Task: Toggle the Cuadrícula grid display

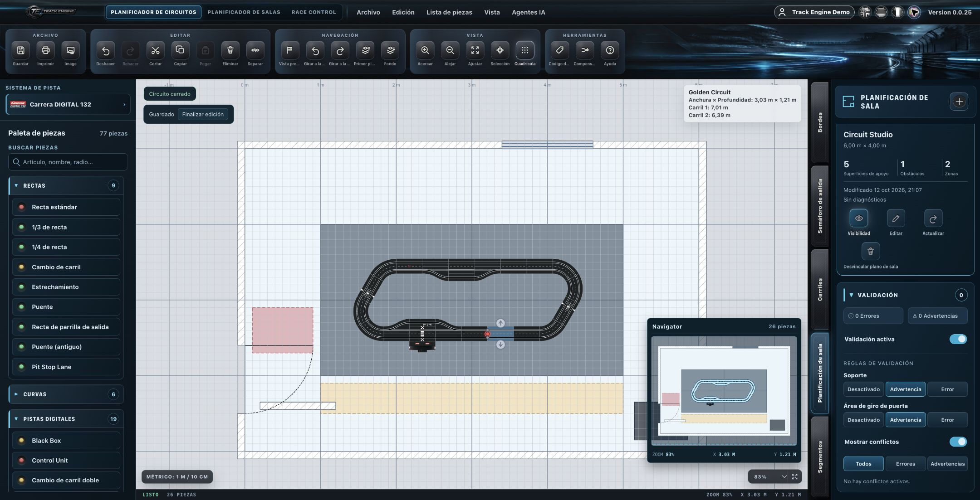Action: 525,50
